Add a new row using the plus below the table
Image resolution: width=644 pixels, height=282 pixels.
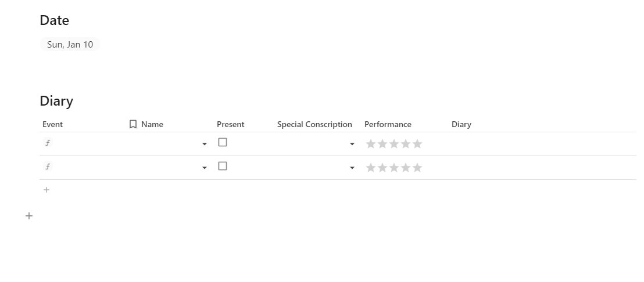click(46, 190)
